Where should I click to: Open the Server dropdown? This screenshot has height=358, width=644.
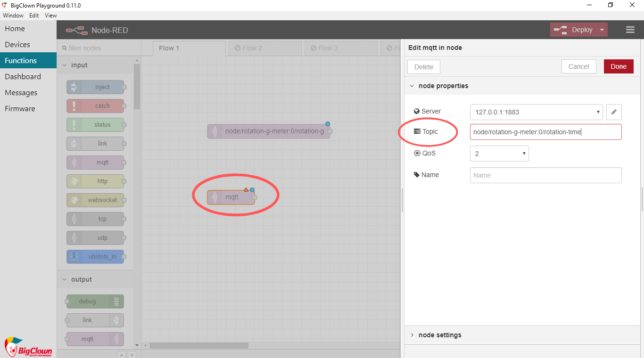537,112
